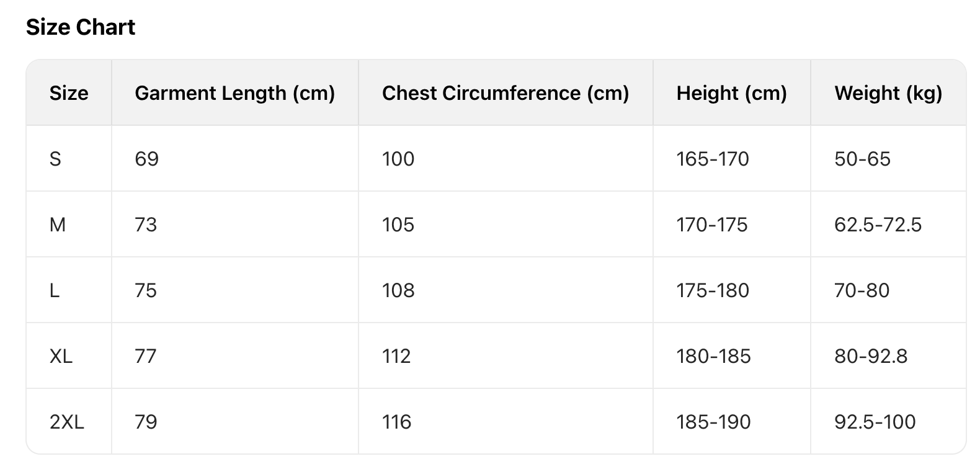Select the L size cell
This screenshot has height=464, width=980.
click(x=55, y=290)
